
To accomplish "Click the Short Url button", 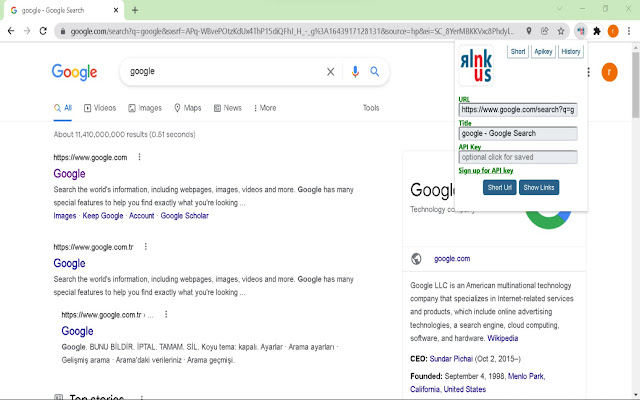I will point(500,188).
